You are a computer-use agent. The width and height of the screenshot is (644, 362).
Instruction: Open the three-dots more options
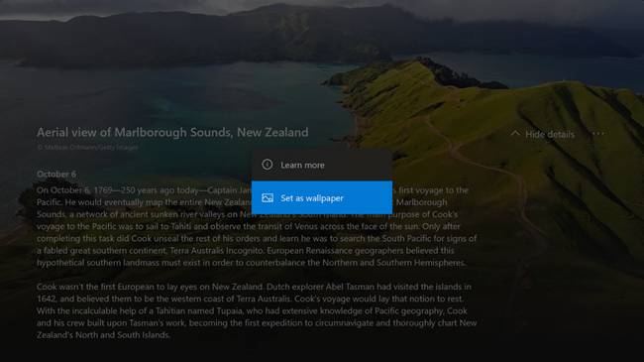point(598,134)
